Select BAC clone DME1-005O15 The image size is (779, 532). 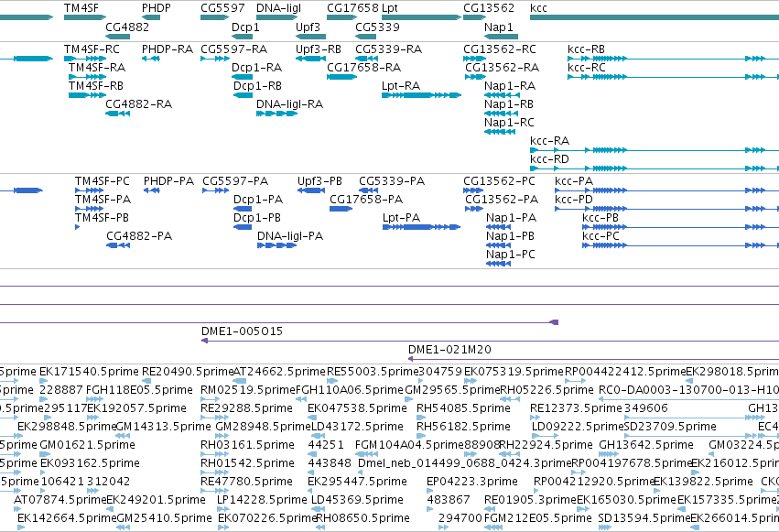242,331
